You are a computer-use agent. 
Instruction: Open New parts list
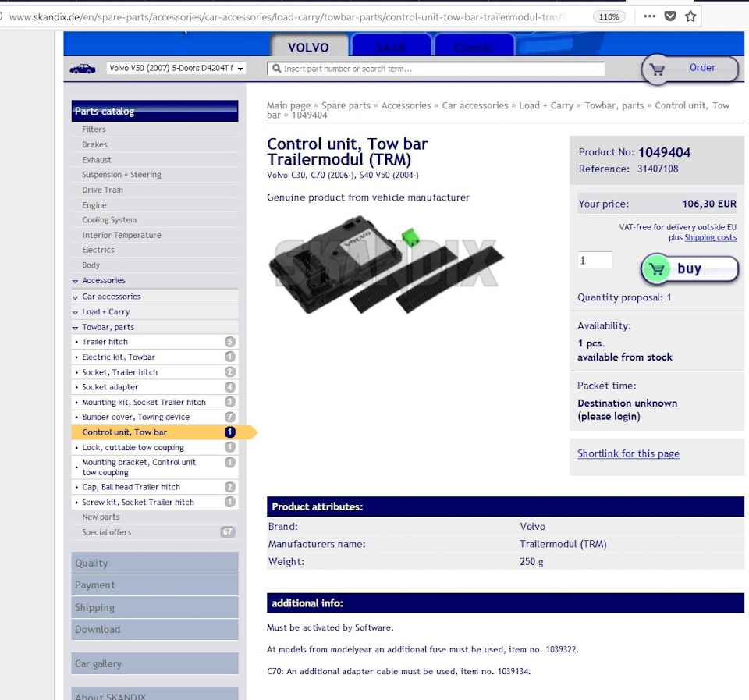(x=101, y=517)
